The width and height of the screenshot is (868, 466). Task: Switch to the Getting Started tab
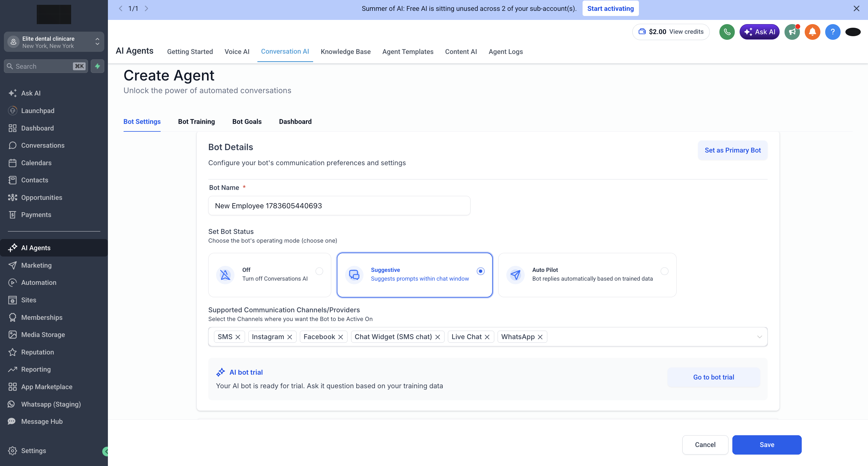190,52
